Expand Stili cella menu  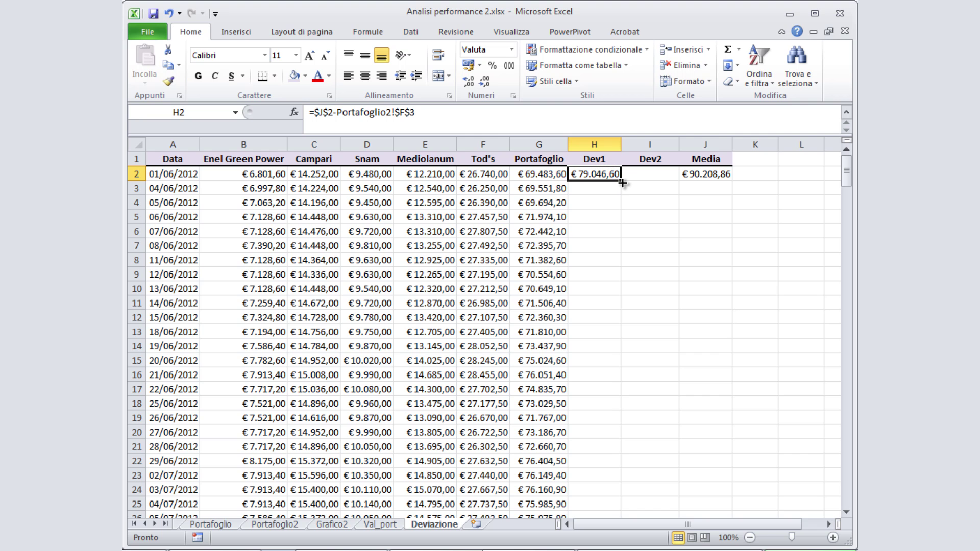[552, 81]
